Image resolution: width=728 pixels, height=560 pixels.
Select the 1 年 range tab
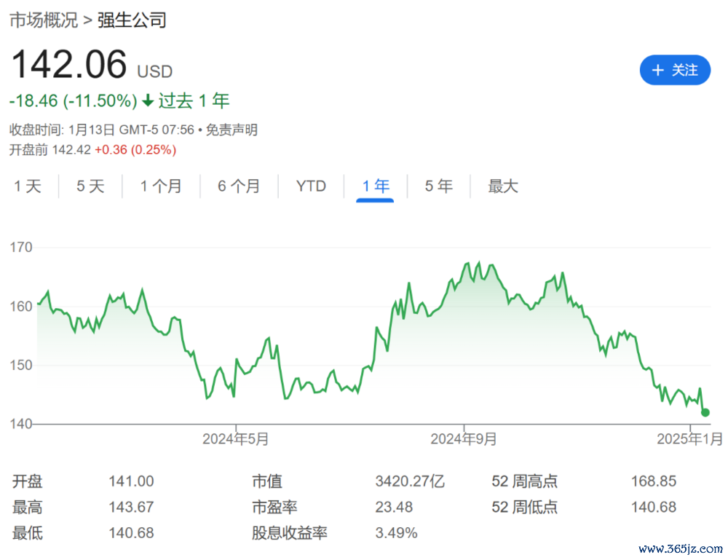tap(375, 186)
